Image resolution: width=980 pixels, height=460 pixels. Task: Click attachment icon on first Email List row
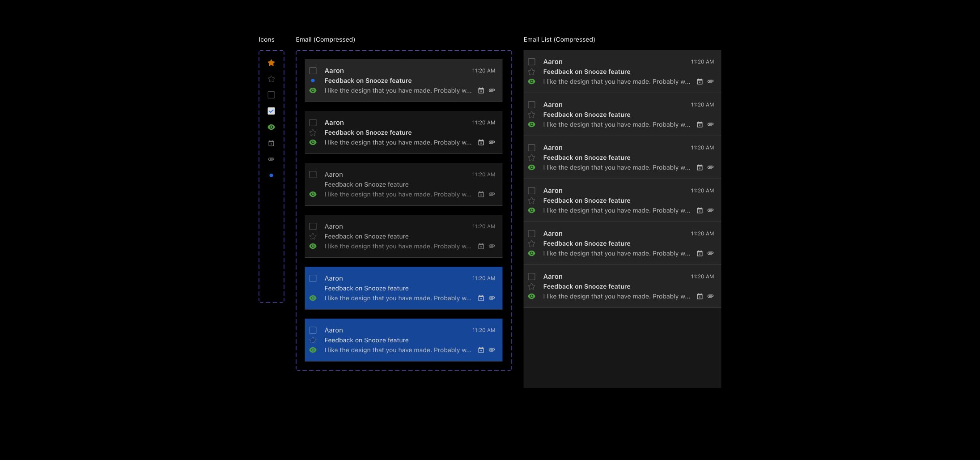tap(710, 81)
